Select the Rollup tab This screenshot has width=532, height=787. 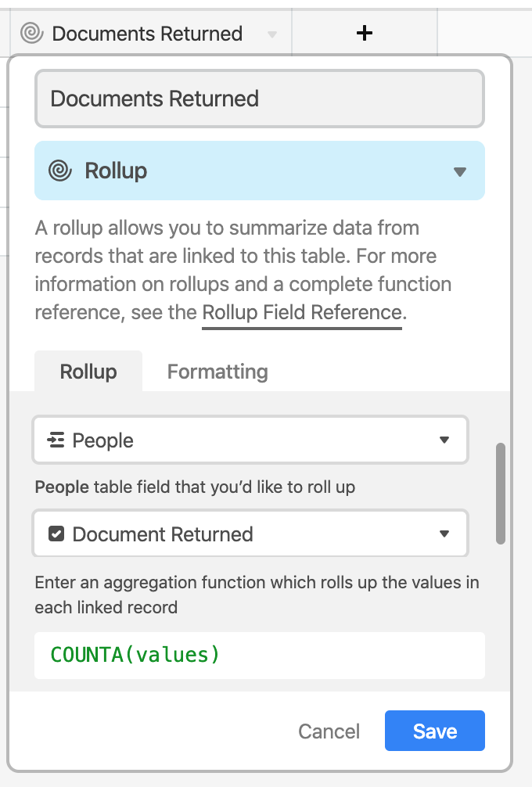click(88, 372)
